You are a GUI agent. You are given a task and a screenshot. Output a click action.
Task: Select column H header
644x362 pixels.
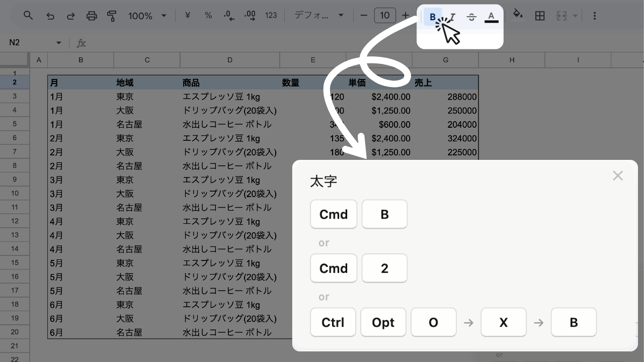point(512,60)
